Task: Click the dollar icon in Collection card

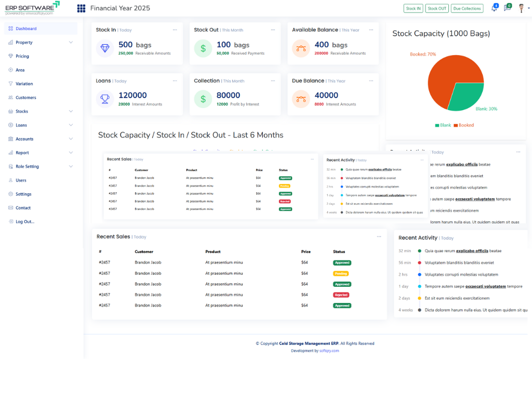Action: [x=203, y=99]
